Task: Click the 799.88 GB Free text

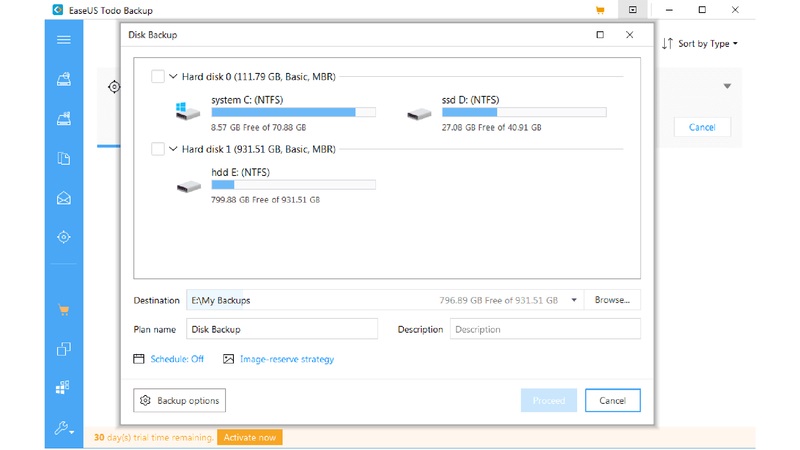Action: (x=265, y=199)
